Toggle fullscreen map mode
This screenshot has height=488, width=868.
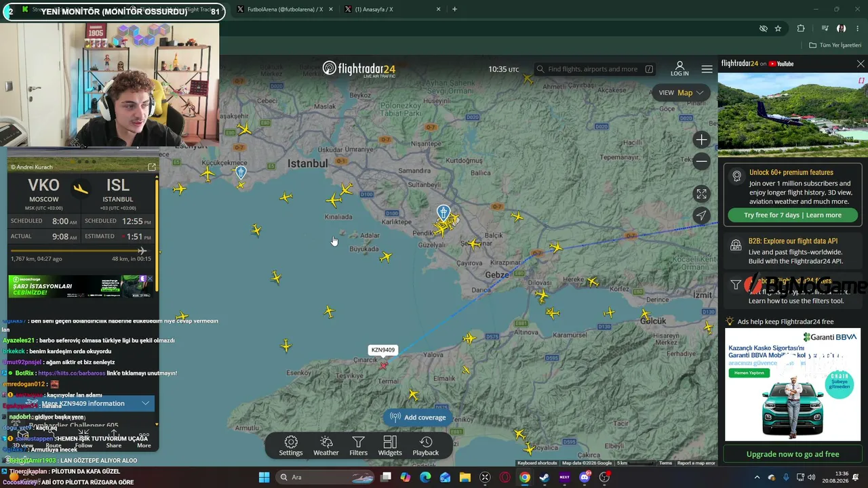[x=701, y=194]
